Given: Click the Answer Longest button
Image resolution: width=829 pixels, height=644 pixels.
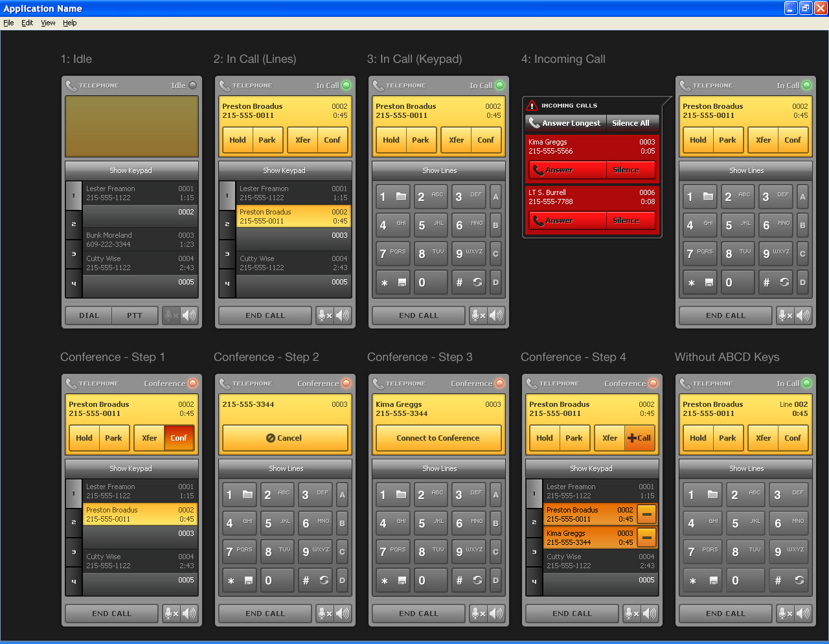Looking at the screenshot, I should click(565, 123).
